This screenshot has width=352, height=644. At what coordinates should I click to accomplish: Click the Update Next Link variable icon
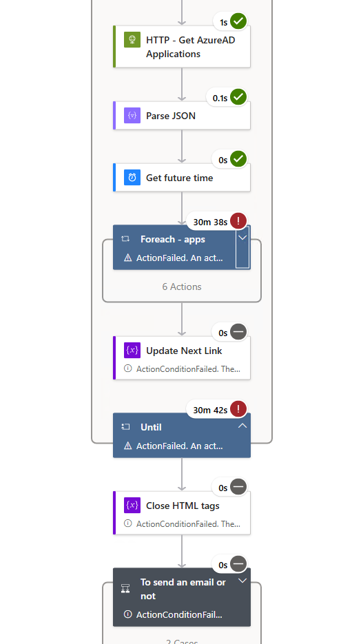tap(132, 351)
